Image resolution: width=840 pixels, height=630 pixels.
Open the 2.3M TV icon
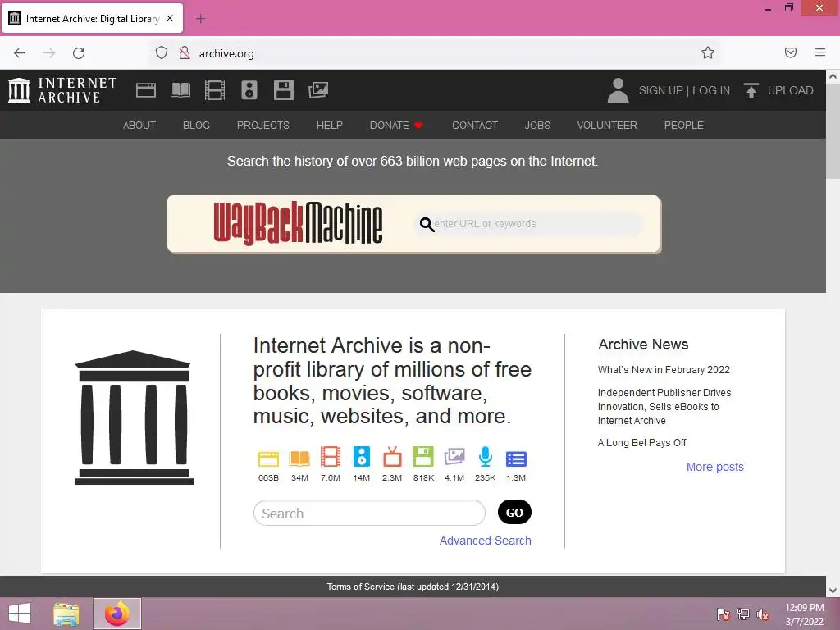pyautogui.click(x=392, y=457)
